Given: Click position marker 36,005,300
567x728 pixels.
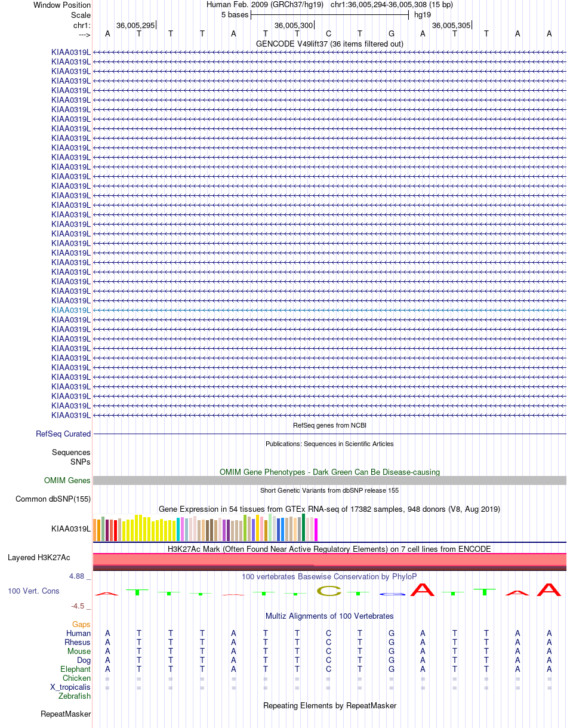Looking at the screenshot, I should (294, 25).
